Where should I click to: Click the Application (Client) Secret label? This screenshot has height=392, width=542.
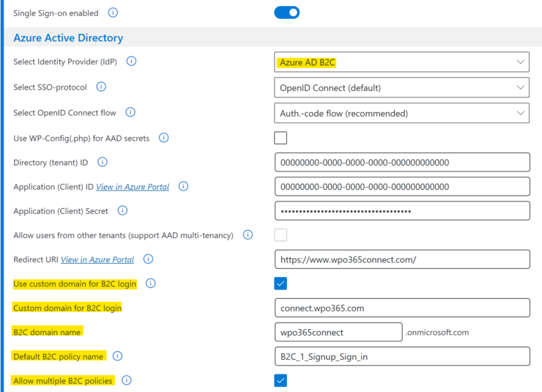(x=61, y=211)
